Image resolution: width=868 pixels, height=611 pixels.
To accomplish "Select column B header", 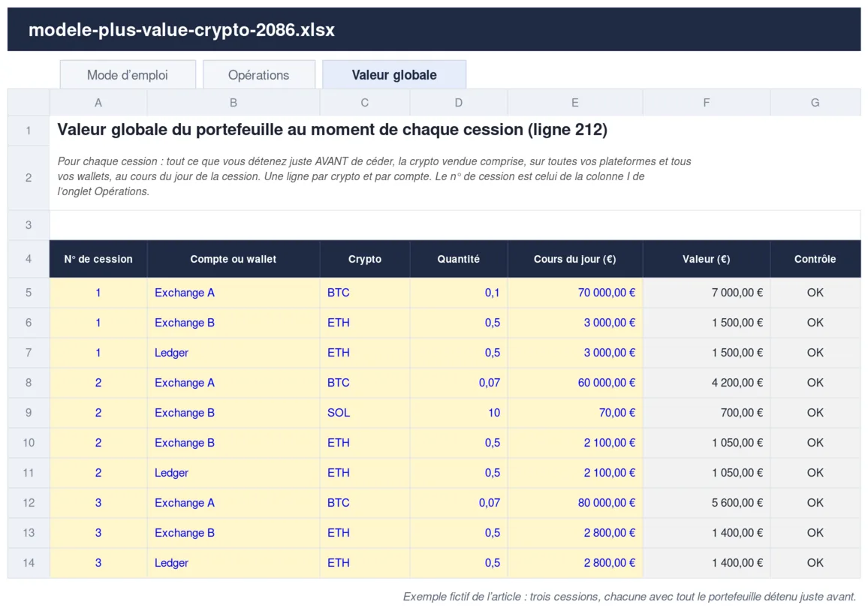I will point(234,102).
